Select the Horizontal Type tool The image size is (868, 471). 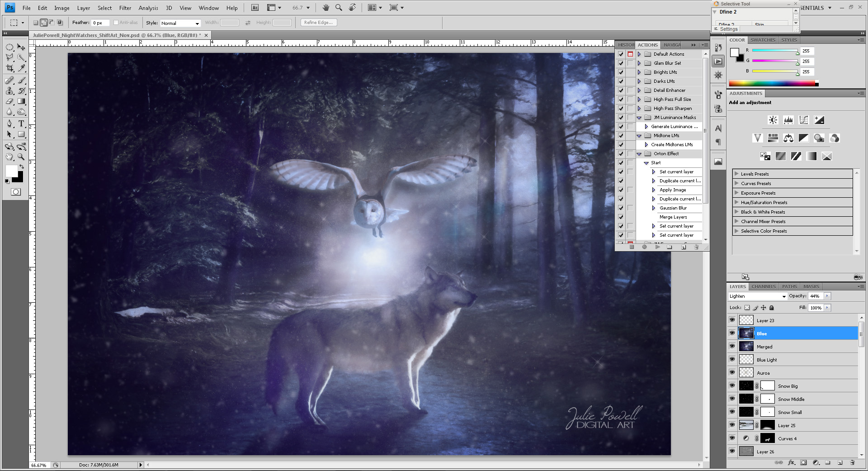21,123
